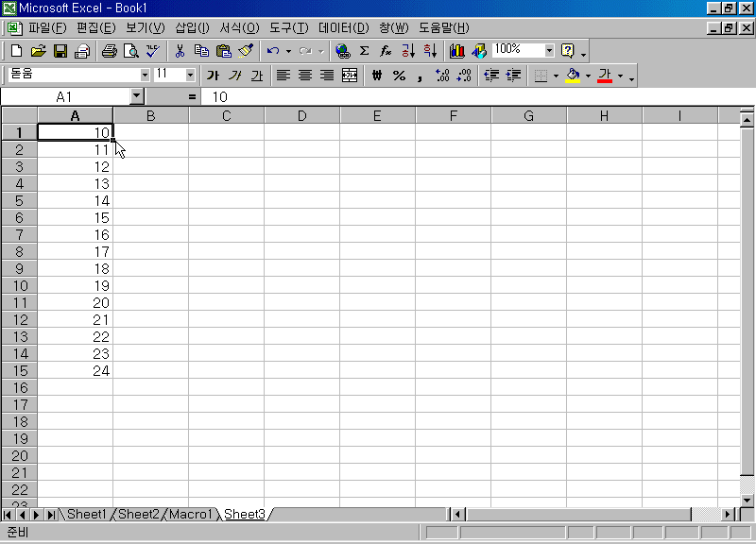Viewport: 756px width, 544px height.
Task: Merge and center cells icon
Action: 350,76
